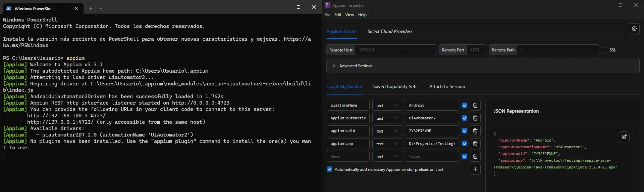Delete the appium:app capability row
The width and height of the screenshot is (644, 192).
475,144
